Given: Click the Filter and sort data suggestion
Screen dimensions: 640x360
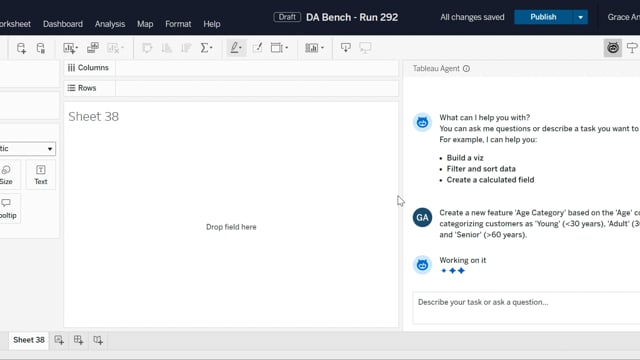Looking at the screenshot, I should [x=481, y=169].
